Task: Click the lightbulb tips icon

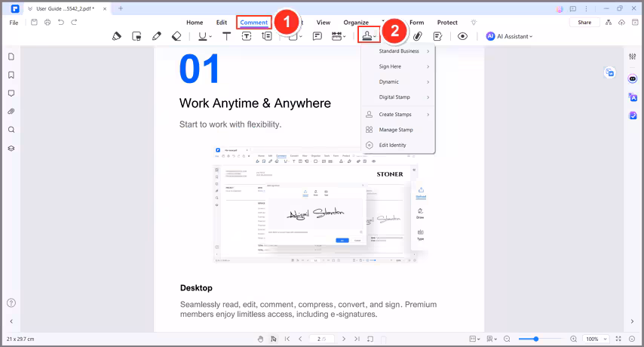Action: click(474, 22)
